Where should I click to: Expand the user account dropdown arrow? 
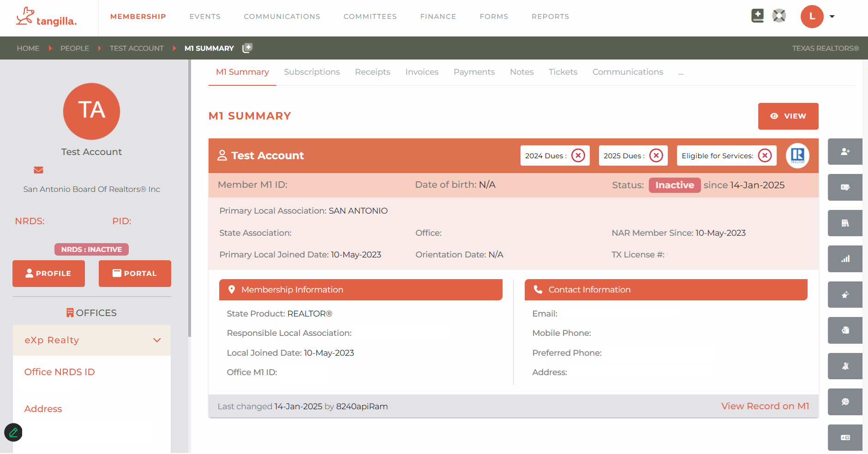832,17
